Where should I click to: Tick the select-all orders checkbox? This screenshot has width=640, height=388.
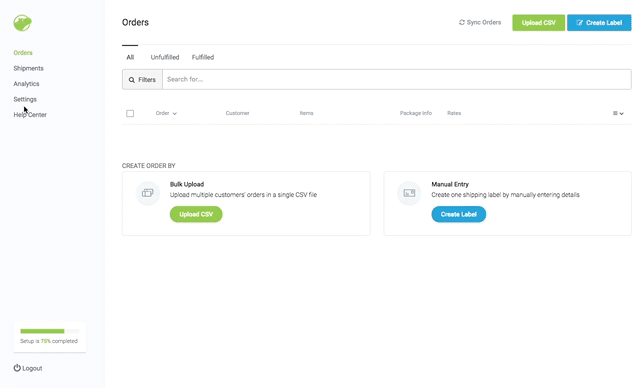click(130, 113)
